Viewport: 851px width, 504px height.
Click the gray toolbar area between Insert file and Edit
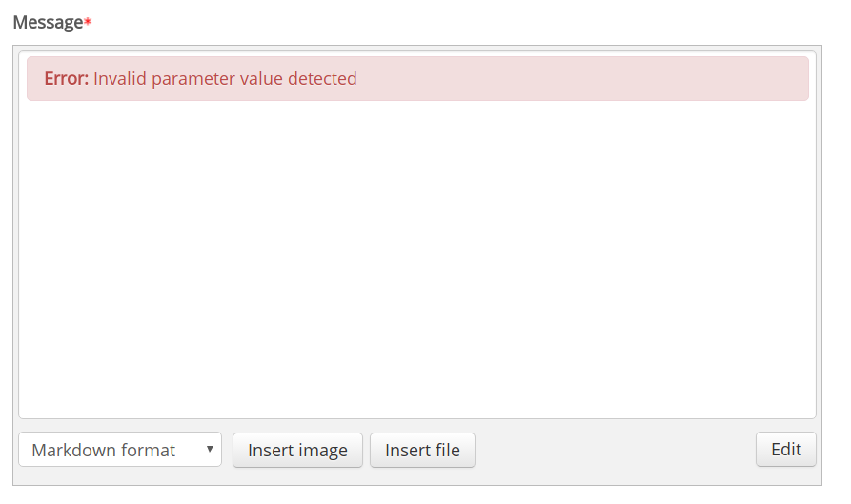click(x=616, y=450)
